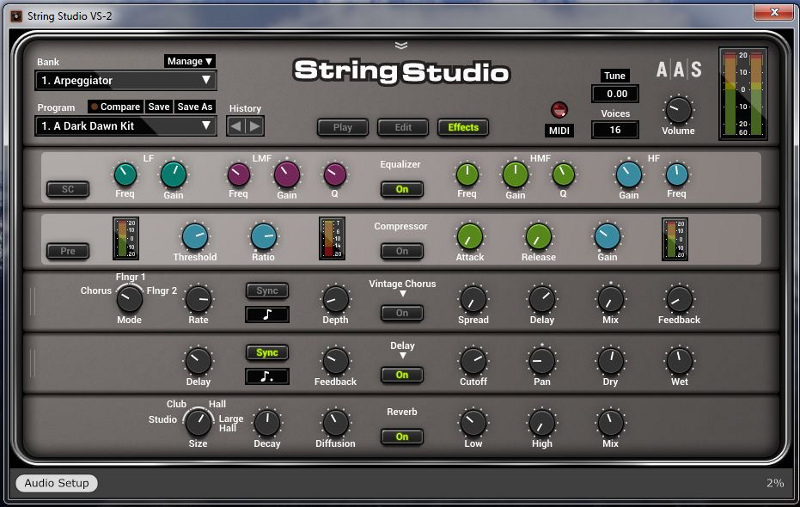
Task: Open the Bank dropdown 1. Arpeggiator
Action: click(126, 81)
